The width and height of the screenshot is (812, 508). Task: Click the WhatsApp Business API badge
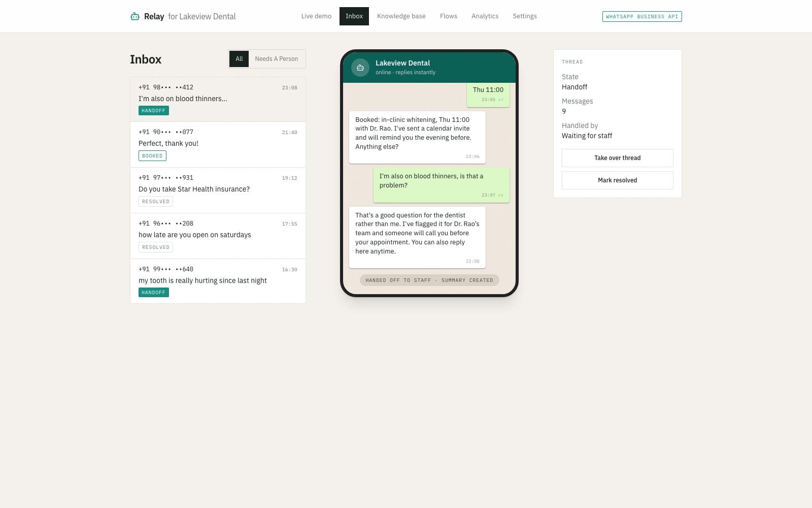(642, 17)
